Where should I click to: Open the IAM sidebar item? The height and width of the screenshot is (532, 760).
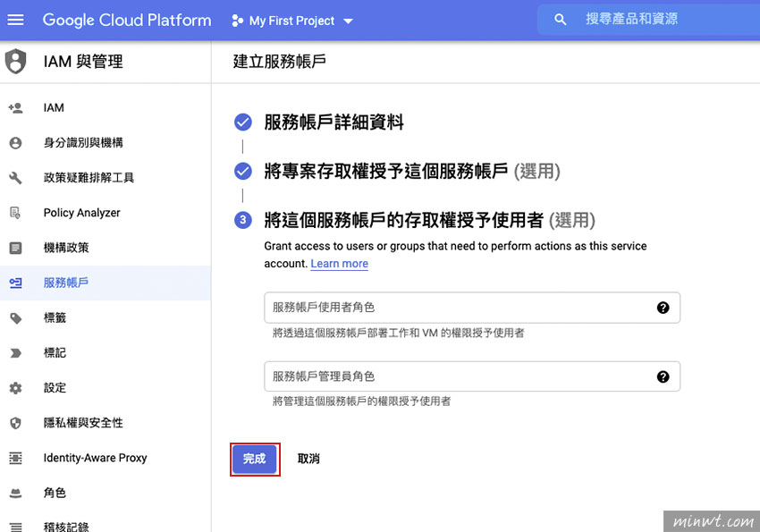[106, 107]
